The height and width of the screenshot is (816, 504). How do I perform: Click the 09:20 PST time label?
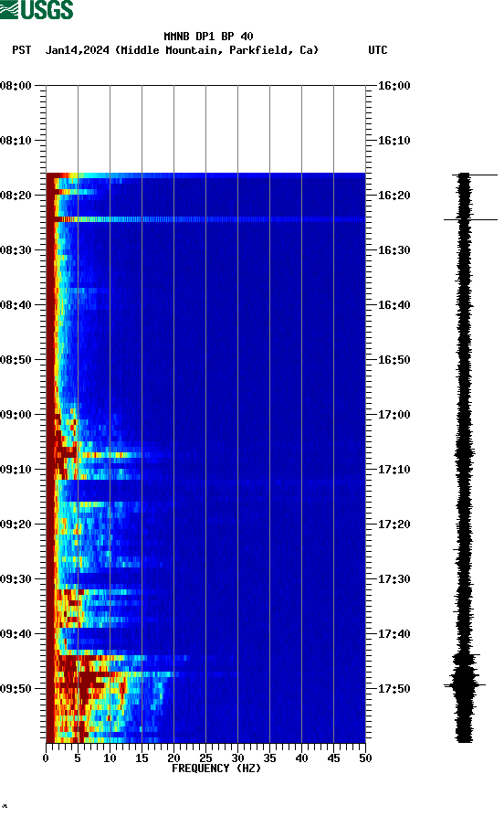coord(16,525)
